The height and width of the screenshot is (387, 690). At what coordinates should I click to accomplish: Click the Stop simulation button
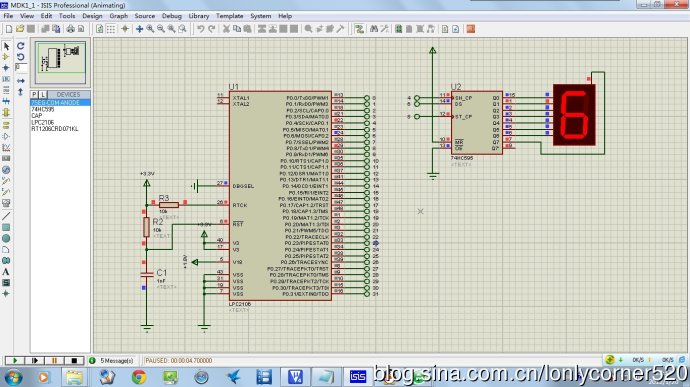point(74,361)
